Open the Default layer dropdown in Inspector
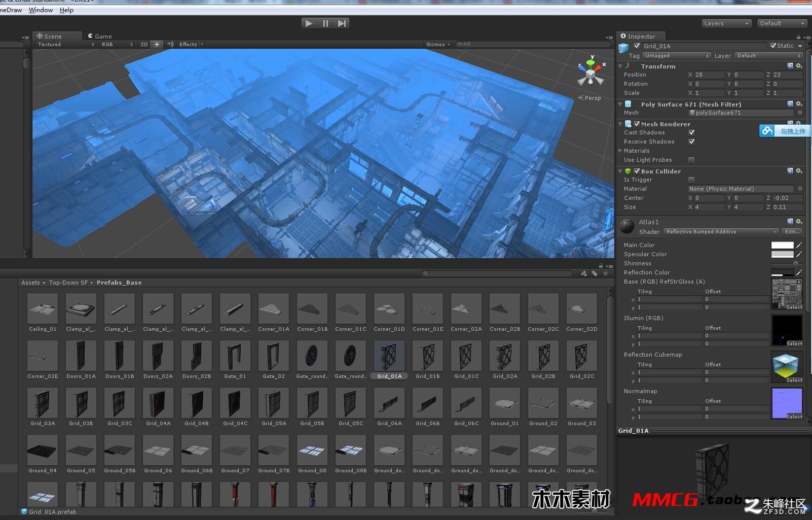812x520 pixels. pyautogui.click(x=769, y=56)
